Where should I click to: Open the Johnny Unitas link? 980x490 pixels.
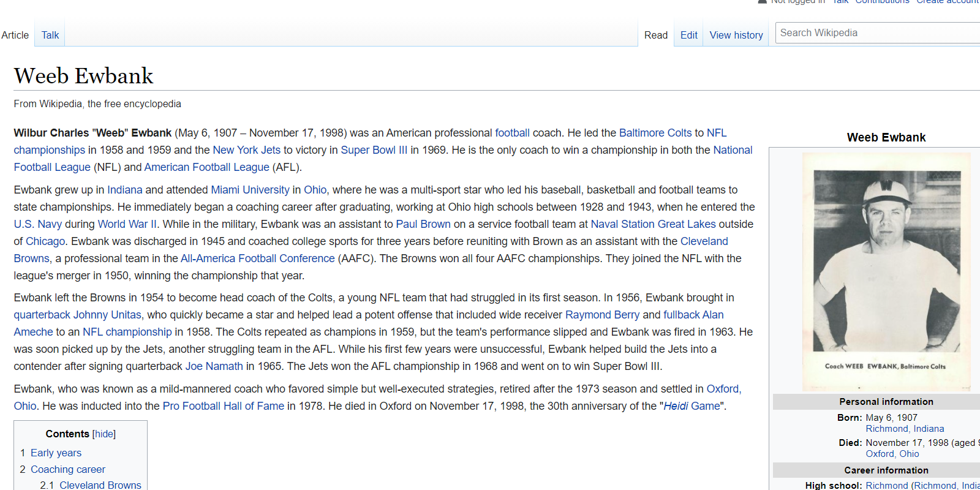[107, 315]
